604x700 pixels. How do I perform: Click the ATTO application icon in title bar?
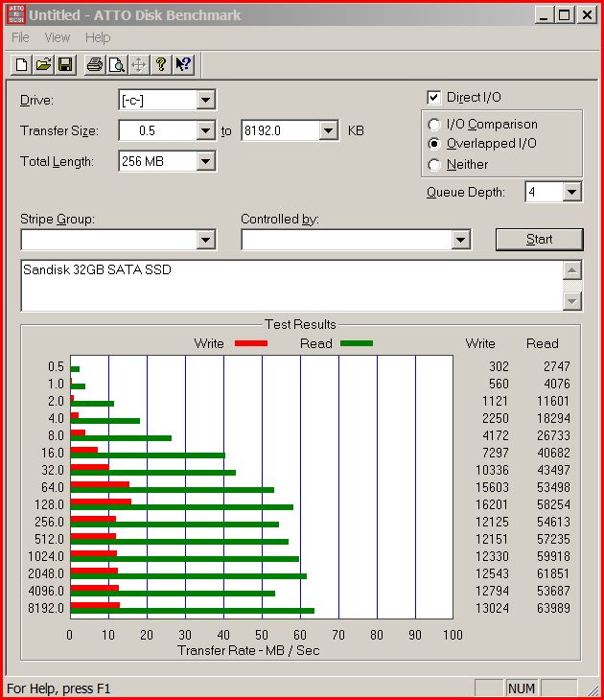[x=16, y=14]
